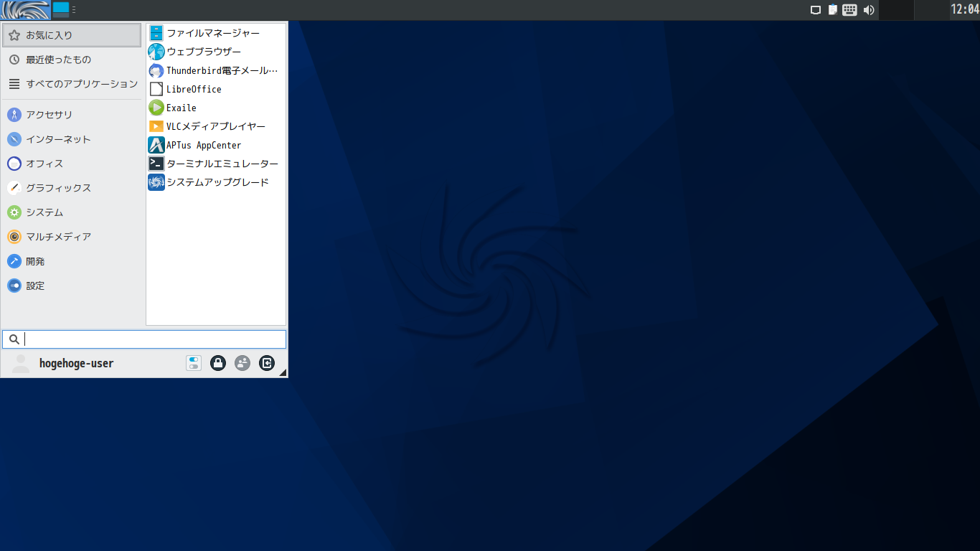Run システムアップグレード

[x=216, y=182]
